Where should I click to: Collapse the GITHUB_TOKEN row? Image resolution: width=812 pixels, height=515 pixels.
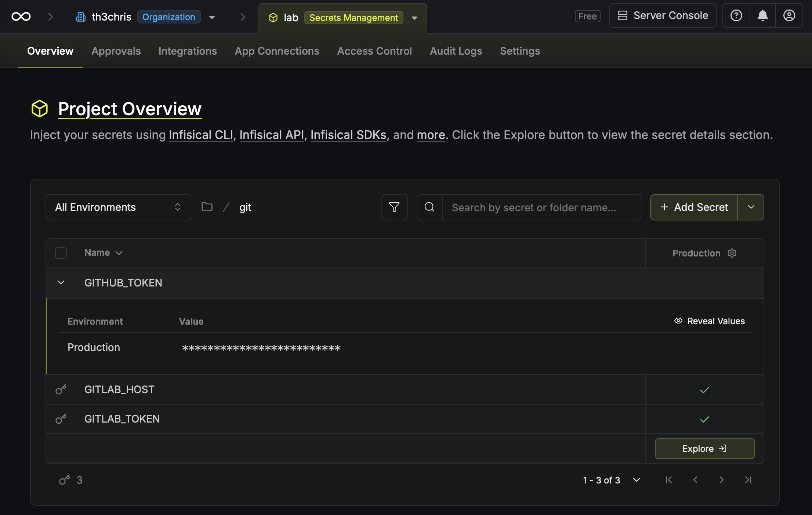coord(61,282)
